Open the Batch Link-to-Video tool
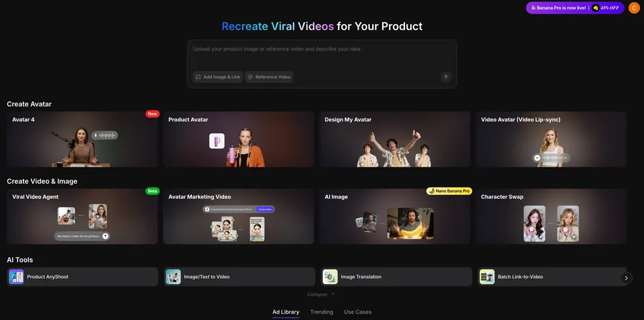 [x=552, y=277]
